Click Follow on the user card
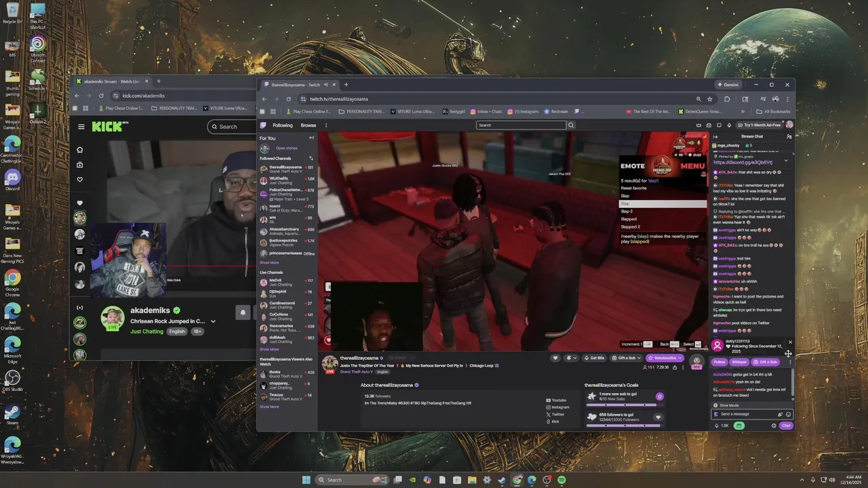 coord(719,362)
